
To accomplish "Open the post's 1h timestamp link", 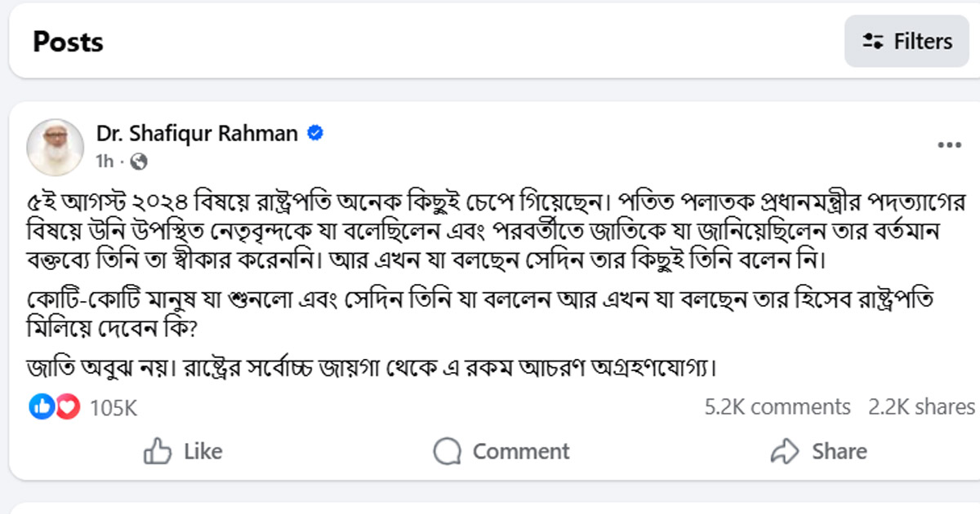I will (x=105, y=161).
